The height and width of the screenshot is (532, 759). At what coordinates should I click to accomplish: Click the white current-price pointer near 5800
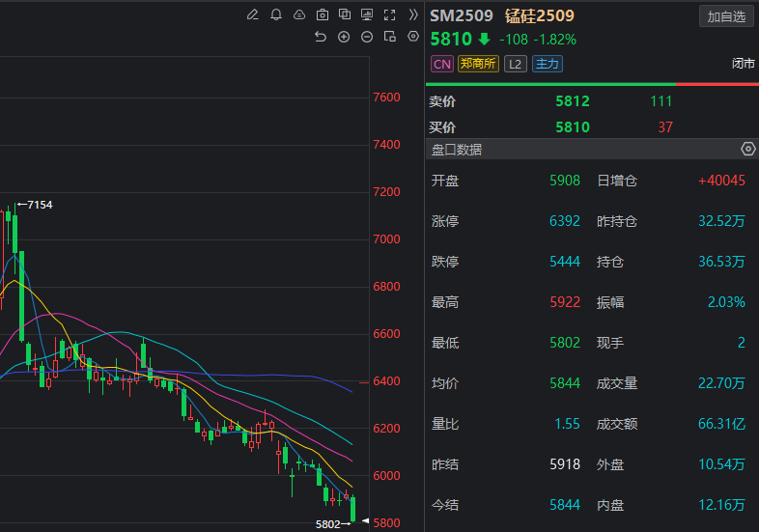pos(365,520)
